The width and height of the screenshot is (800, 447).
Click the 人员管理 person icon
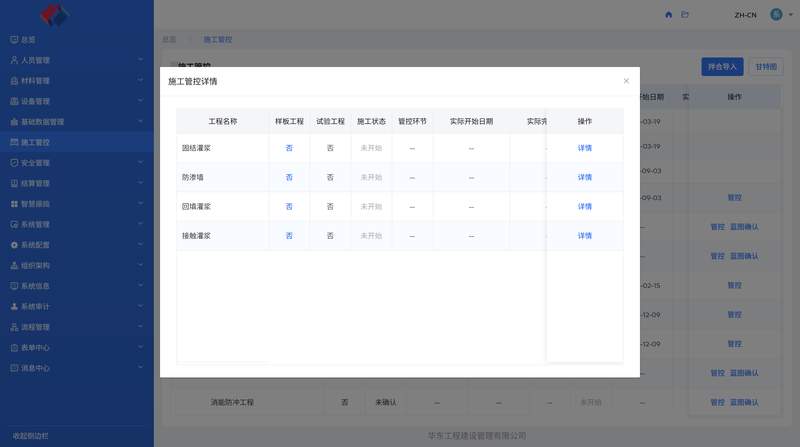(14, 60)
